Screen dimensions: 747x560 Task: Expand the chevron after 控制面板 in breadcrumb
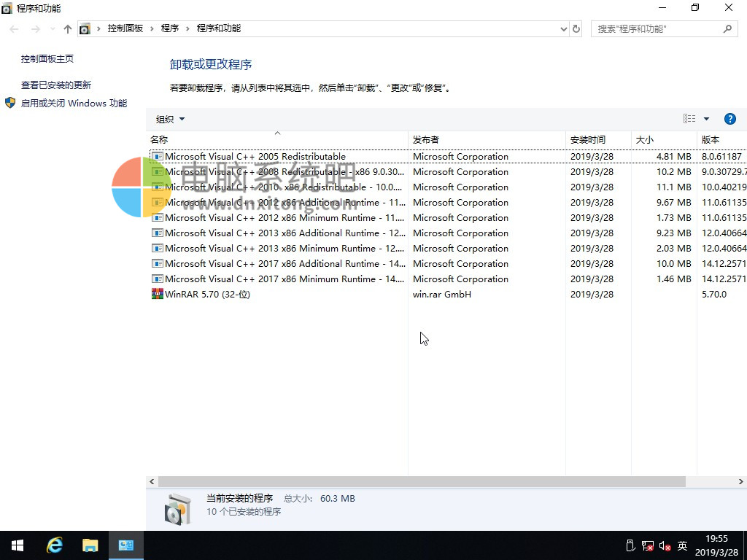(x=152, y=29)
